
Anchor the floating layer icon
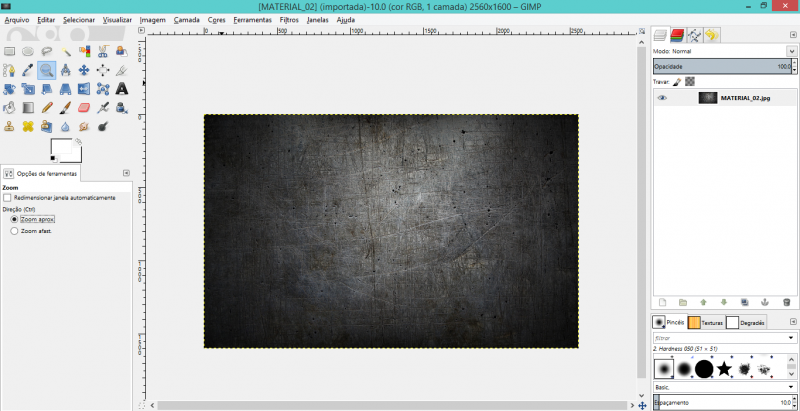[x=763, y=301]
